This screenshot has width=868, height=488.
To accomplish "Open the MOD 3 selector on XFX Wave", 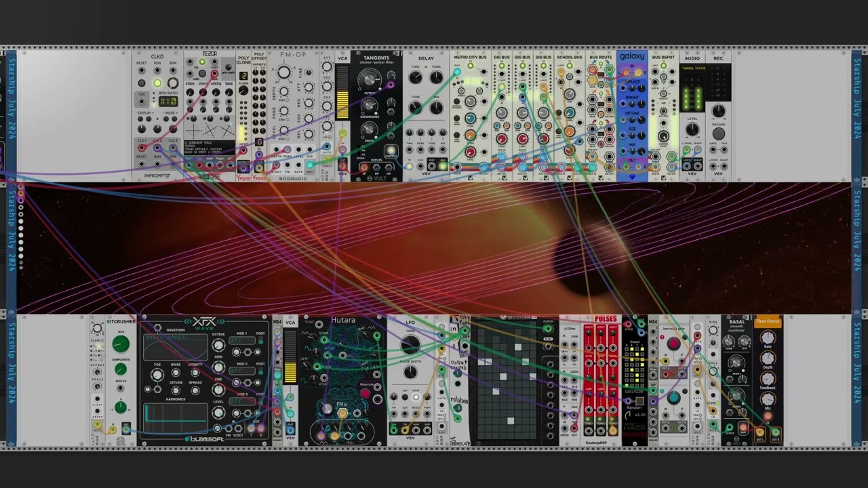I will 241,401.
